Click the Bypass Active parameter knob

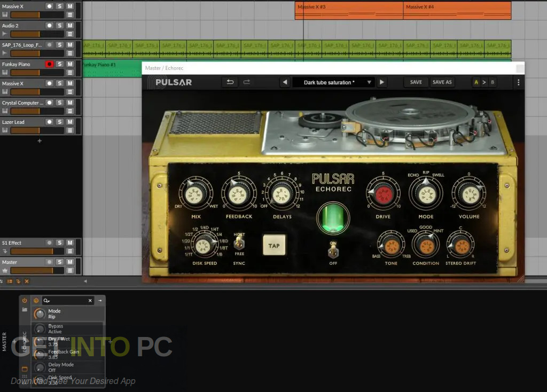click(x=40, y=328)
